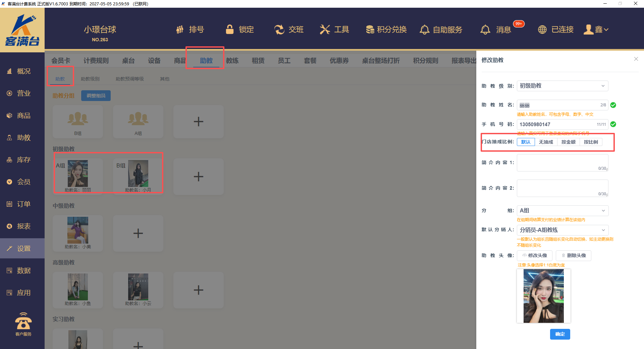Open 报表 in the left sidebar
This screenshot has width=644, height=349.
[23, 226]
